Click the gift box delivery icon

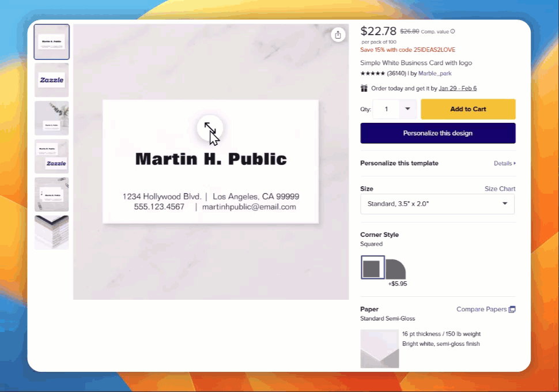(x=364, y=88)
